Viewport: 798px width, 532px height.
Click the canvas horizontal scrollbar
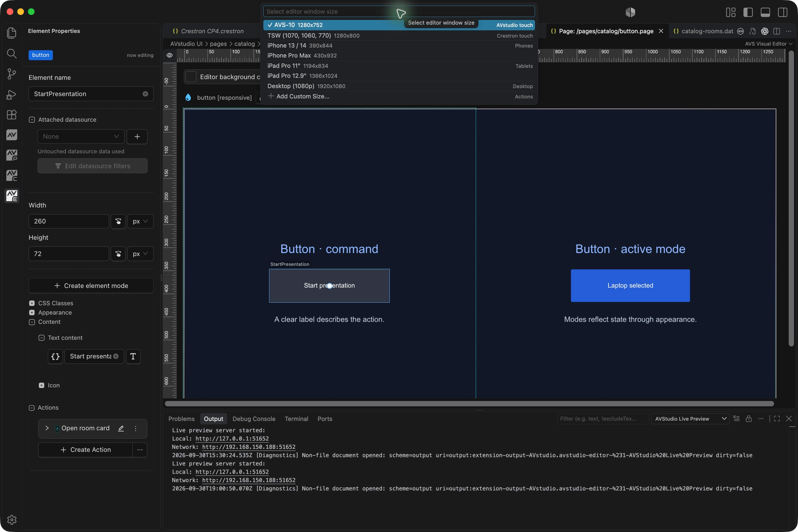pyautogui.click(x=469, y=403)
